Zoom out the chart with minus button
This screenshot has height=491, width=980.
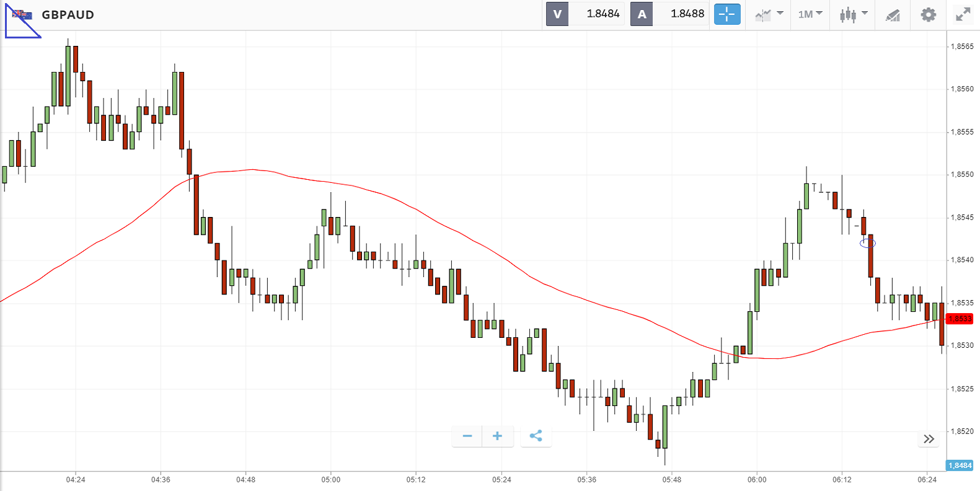(x=467, y=436)
